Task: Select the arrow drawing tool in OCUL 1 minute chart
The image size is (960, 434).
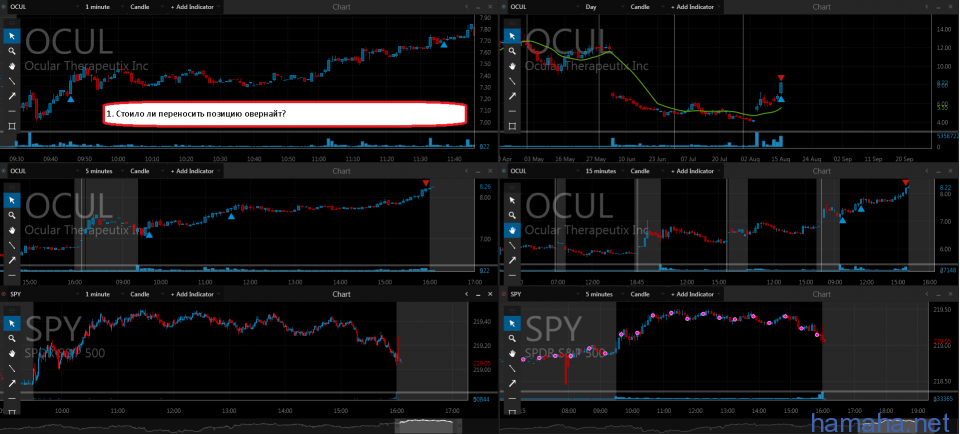Action: coord(12,96)
